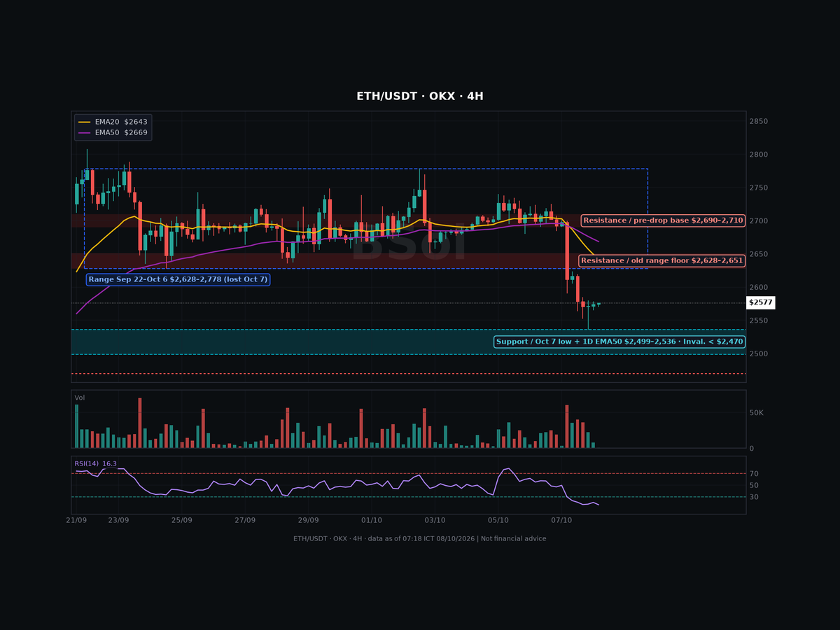Click the 01/10 date axis label
Image resolution: width=840 pixels, height=630 pixels.
[372, 520]
